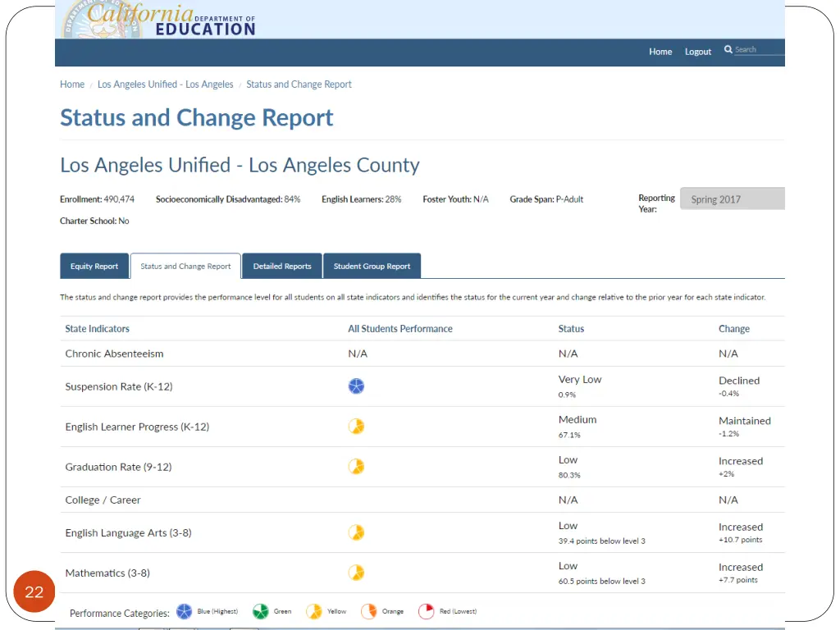This screenshot has height=630, width=840.
Task: Click the English Learner Progress (K-12) label
Action: pyautogui.click(x=137, y=427)
